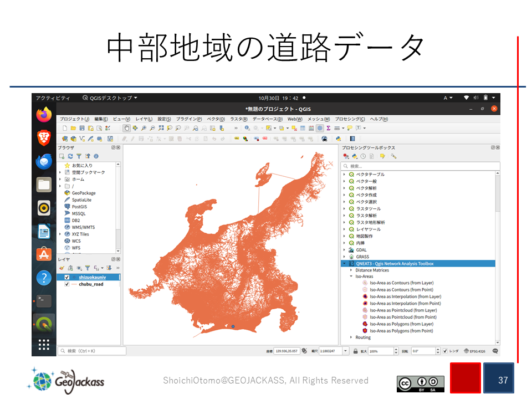532x399 pixels.
Task: Open the log messages speech bubble icon
Action: coord(495,351)
